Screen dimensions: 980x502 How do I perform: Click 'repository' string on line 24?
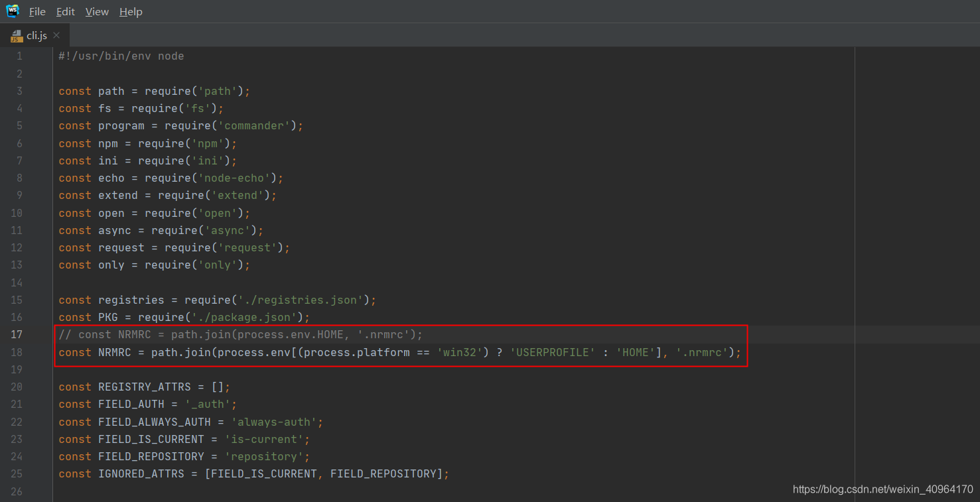pos(264,457)
